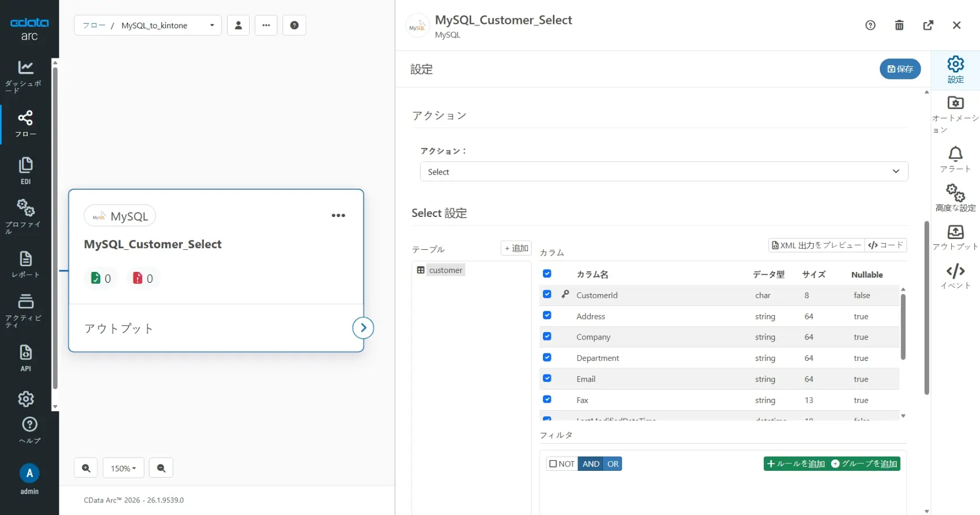Click the blue Save button

[900, 69]
